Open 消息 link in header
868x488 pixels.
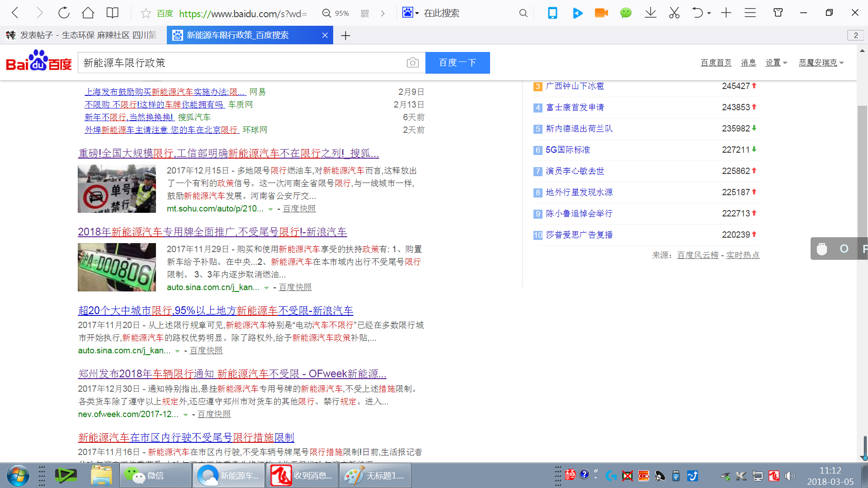click(748, 63)
